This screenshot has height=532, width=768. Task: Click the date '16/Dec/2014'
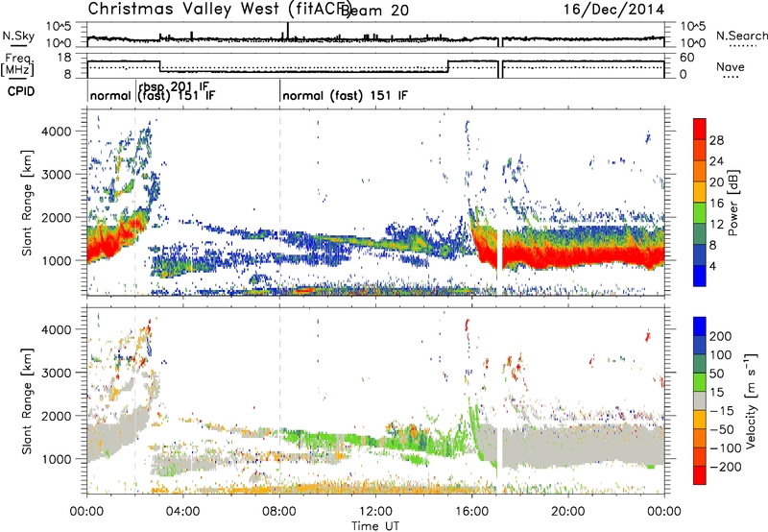613,9
